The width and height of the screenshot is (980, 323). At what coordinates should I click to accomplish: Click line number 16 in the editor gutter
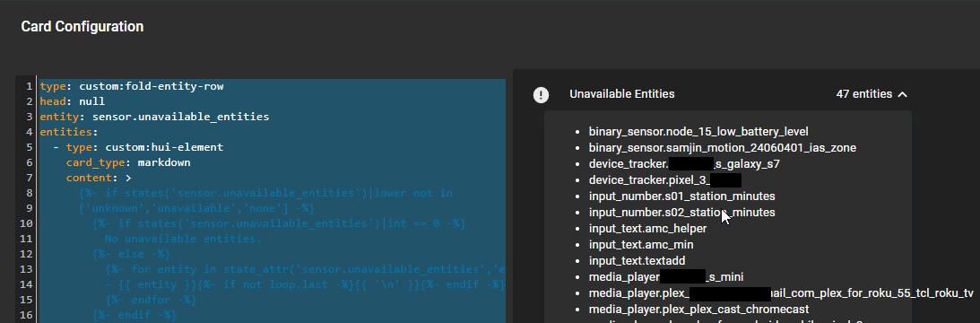coord(26,315)
